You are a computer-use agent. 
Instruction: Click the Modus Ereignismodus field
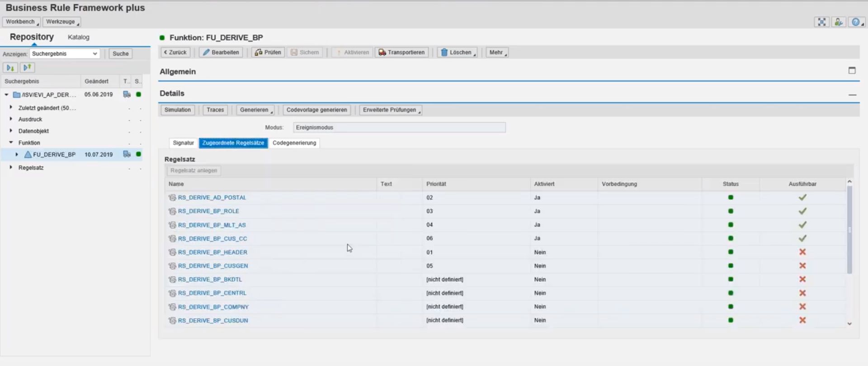(x=399, y=128)
